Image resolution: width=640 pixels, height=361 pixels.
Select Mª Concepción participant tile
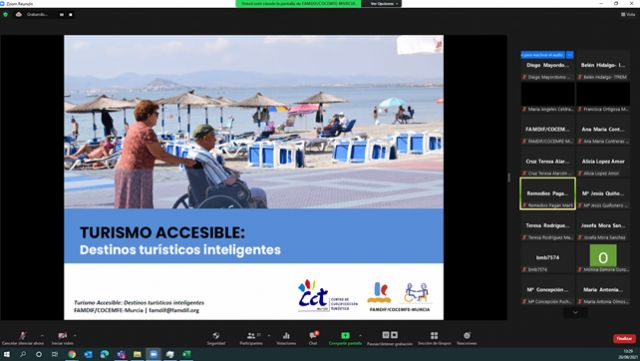coord(547,290)
